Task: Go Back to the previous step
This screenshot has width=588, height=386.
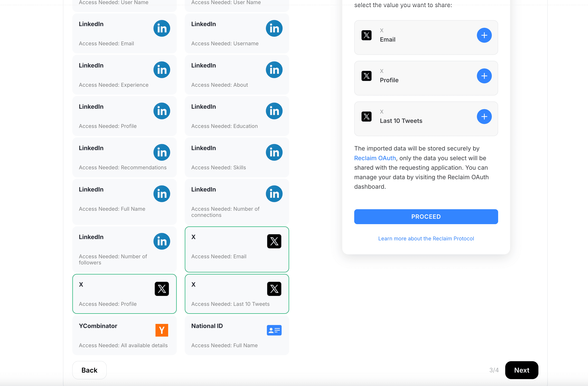Action: coord(89,370)
